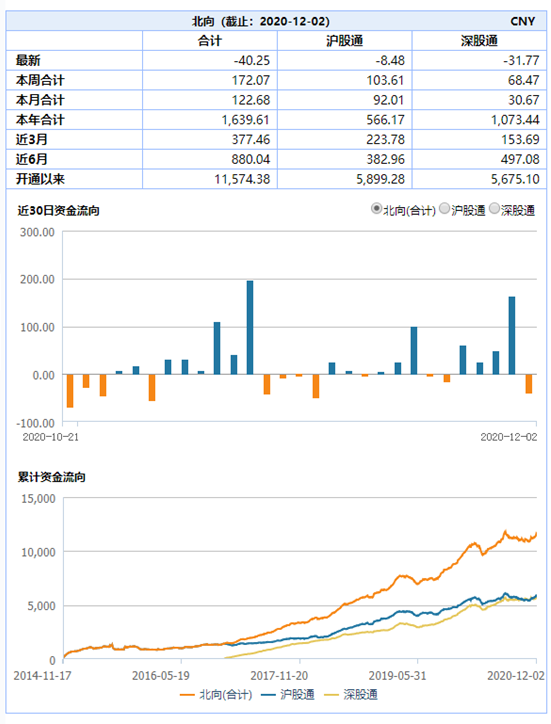Click the yellow 深股通 legend line
This screenshot has width=551, height=724.
(332, 694)
